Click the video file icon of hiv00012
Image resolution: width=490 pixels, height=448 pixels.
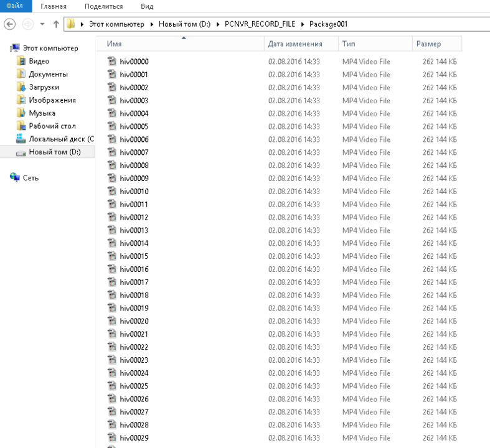(112, 217)
